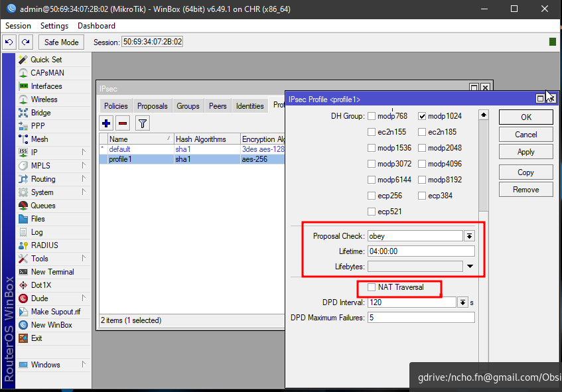Check the modp2048 DH group

click(421, 148)
